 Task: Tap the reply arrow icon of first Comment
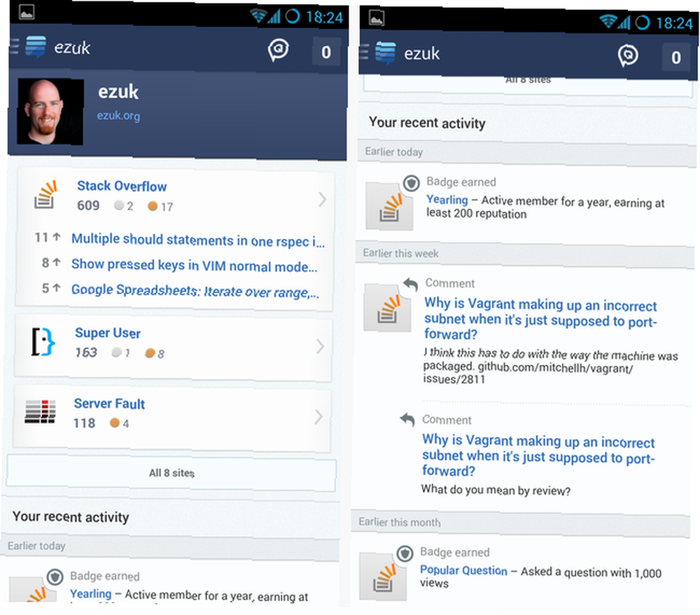410,284
